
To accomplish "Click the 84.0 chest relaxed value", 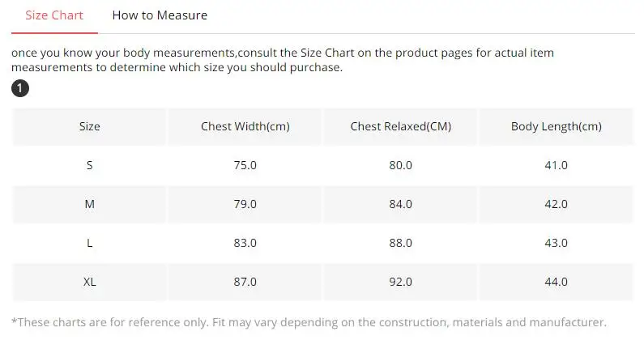I will pos(400,204).
